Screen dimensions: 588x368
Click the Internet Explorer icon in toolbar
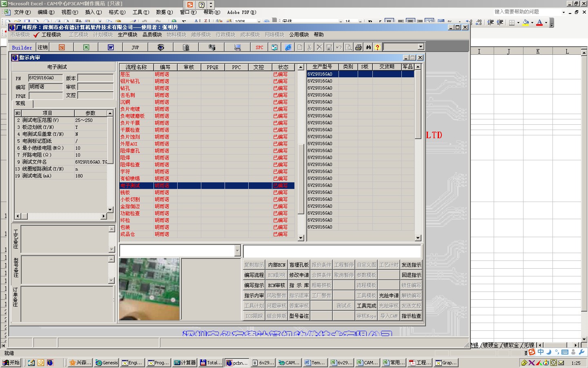click(288, 47)
